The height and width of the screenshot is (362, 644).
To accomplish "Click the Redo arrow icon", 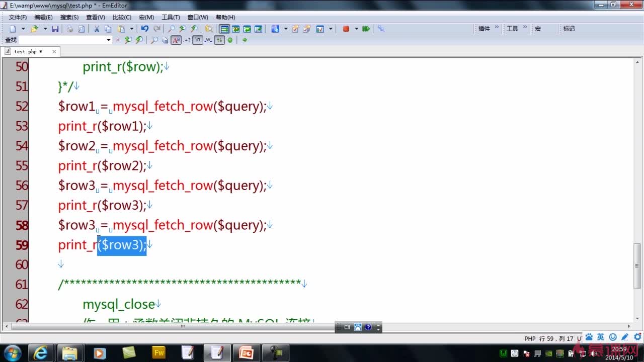I will 157,29.
